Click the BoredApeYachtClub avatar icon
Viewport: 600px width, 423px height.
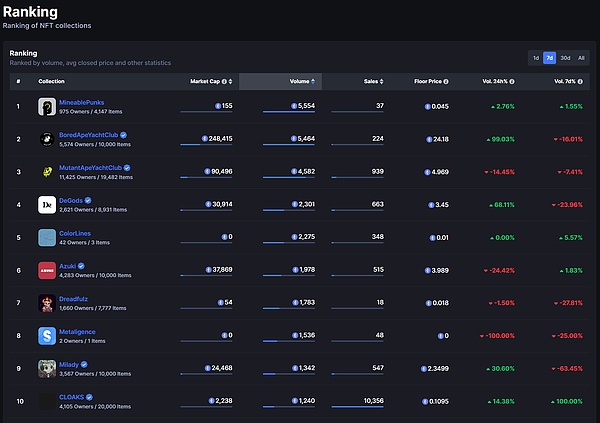[46, 139]
